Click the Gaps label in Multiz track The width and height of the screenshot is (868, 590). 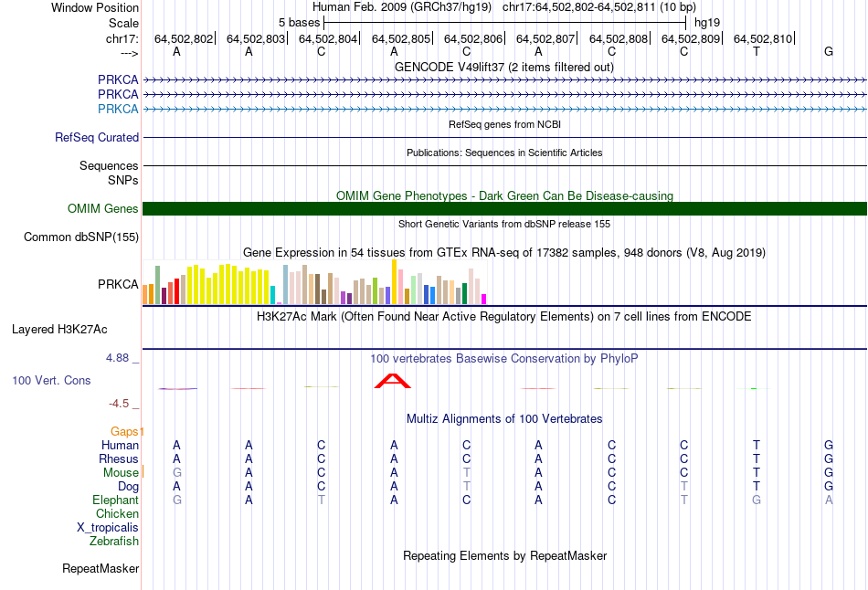click(x=124, y=431)
